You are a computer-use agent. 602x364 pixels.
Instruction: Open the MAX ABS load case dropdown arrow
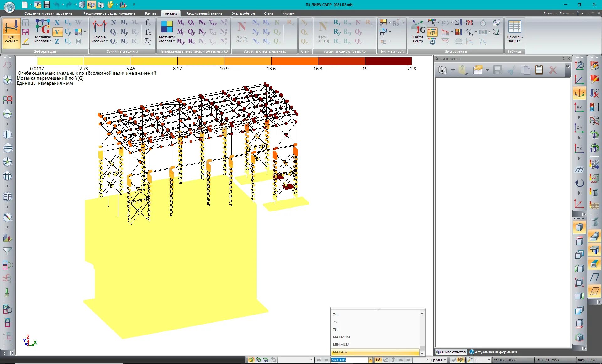[x=370, y=360]
